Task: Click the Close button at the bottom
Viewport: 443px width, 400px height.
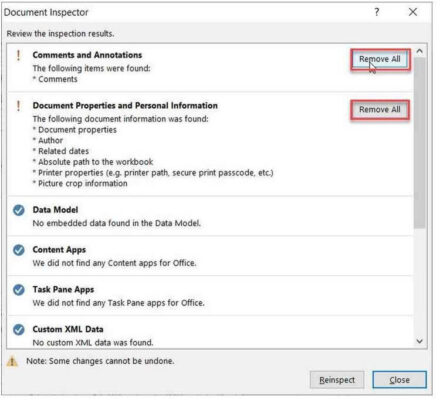Action: click(x=399, y=380)
